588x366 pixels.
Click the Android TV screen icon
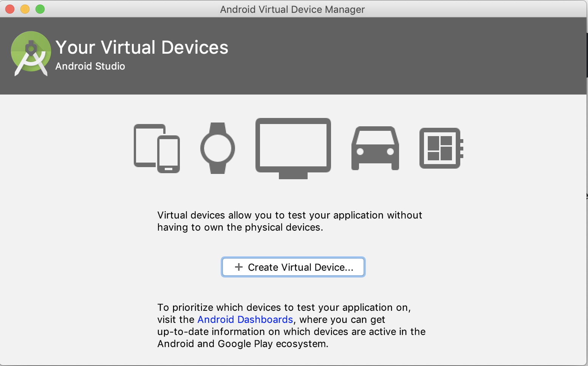click(x=293, y=148)
